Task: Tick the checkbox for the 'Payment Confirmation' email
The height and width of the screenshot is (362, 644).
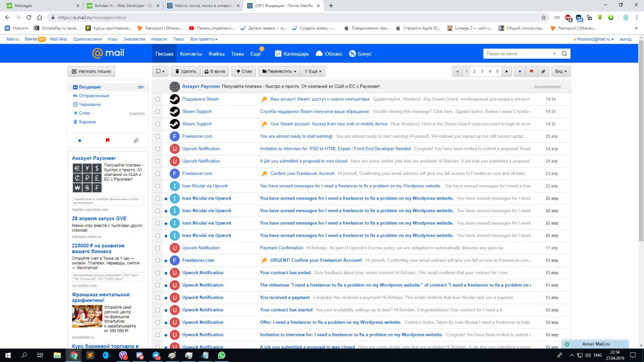Action: tap(157, 248)
